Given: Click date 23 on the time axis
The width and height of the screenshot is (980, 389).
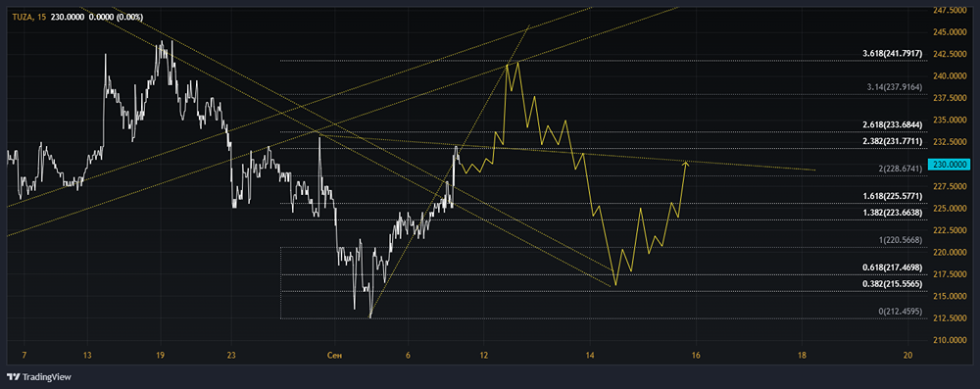Looking at the screenshot, I should [x=231, y=356].
